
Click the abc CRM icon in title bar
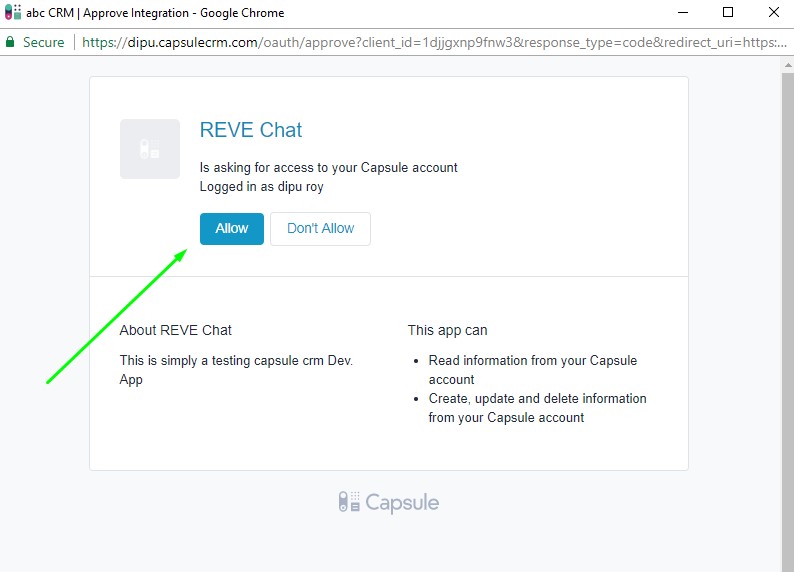coord(12,13)
